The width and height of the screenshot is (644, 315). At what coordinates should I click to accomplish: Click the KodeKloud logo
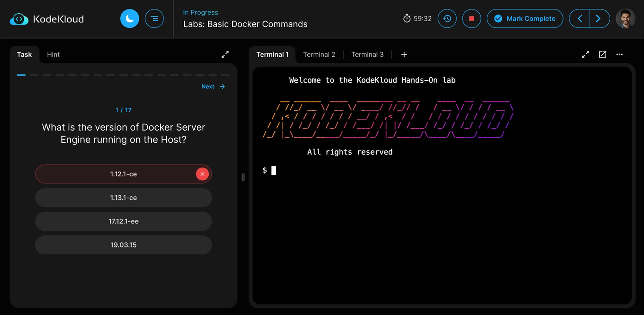coord(47,19)
